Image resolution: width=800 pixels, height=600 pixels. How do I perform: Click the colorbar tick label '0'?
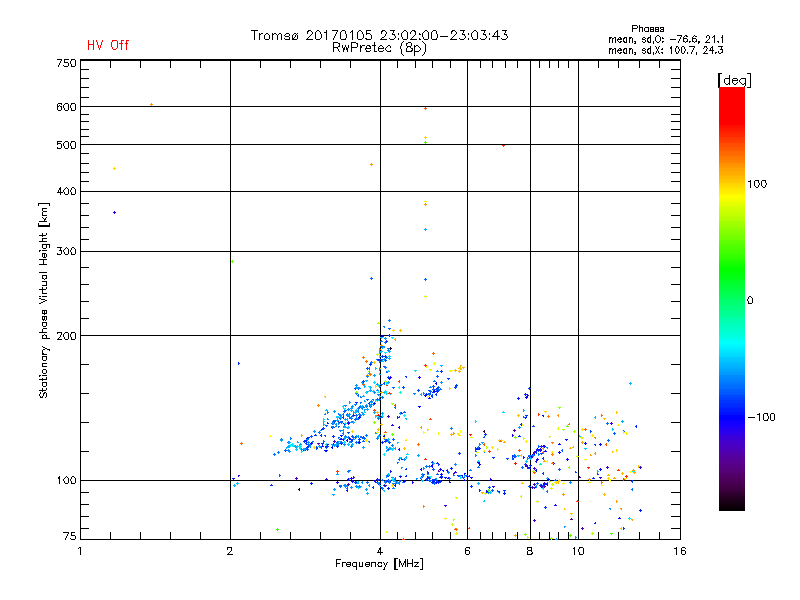coord(750,301)
